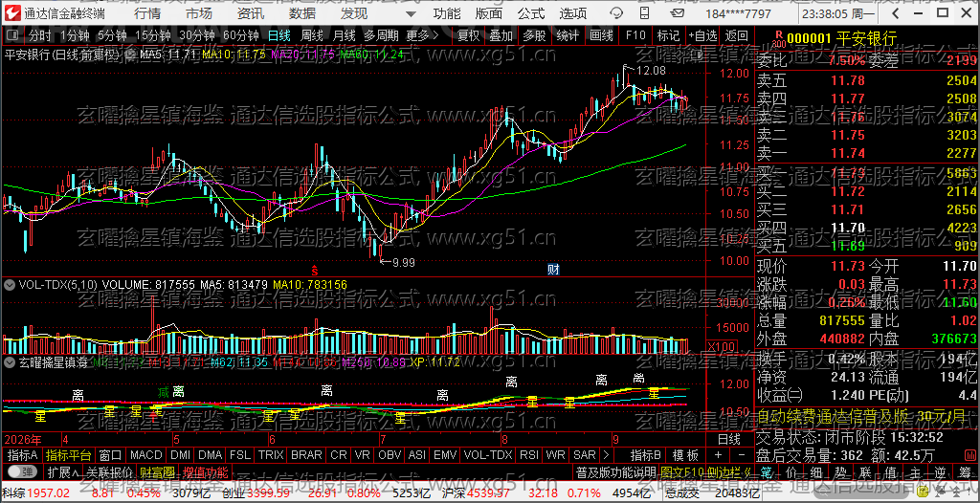Image resolution: width=980 pixels, height=503 pixels.
Task: Click the minus zoom icon beside 模板
Action: 741,455
